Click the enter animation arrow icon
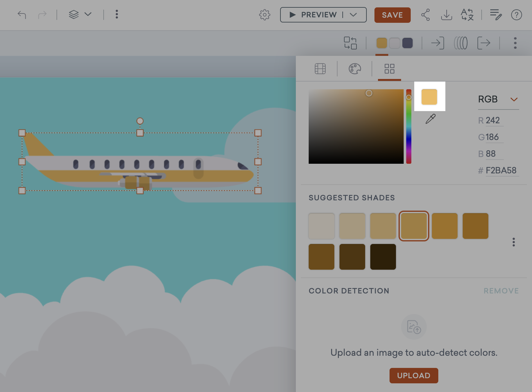Viewport: 532px width, 392px height. [x=437, y=43]
